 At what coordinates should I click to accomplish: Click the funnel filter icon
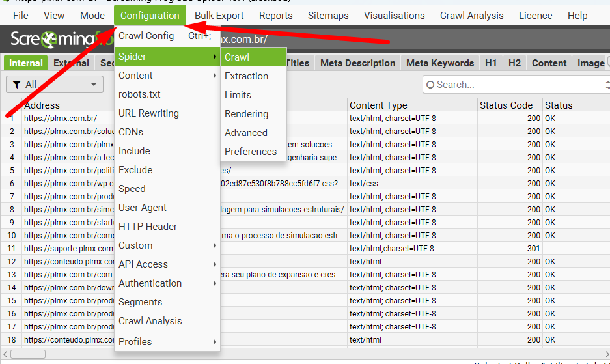point(17,85)
